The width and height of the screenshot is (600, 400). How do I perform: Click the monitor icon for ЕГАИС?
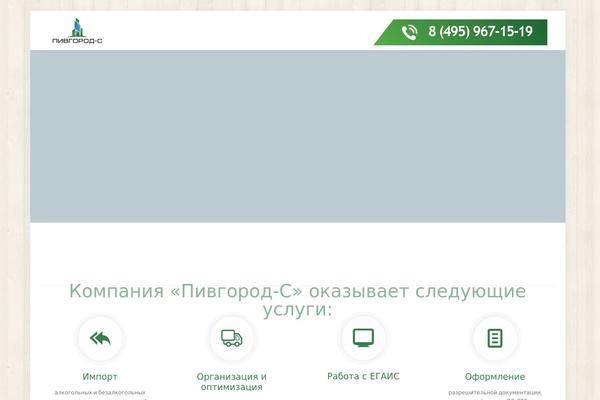(x=363, y=338)
